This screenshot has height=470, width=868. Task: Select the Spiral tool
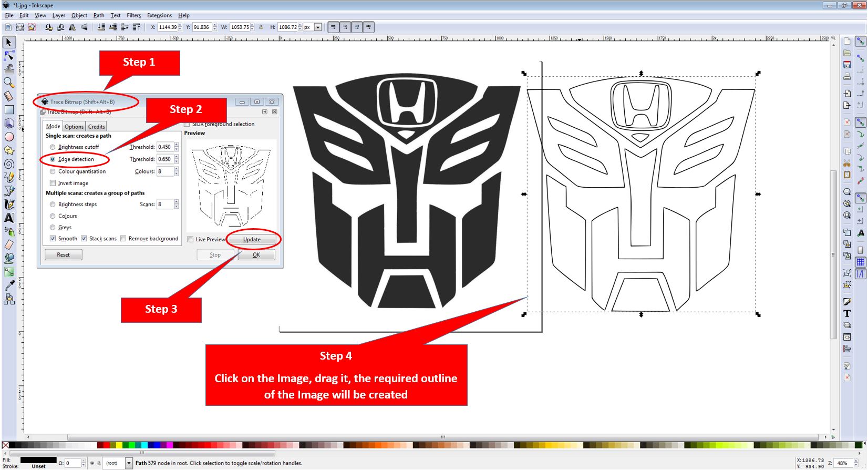tap(9, 164)
